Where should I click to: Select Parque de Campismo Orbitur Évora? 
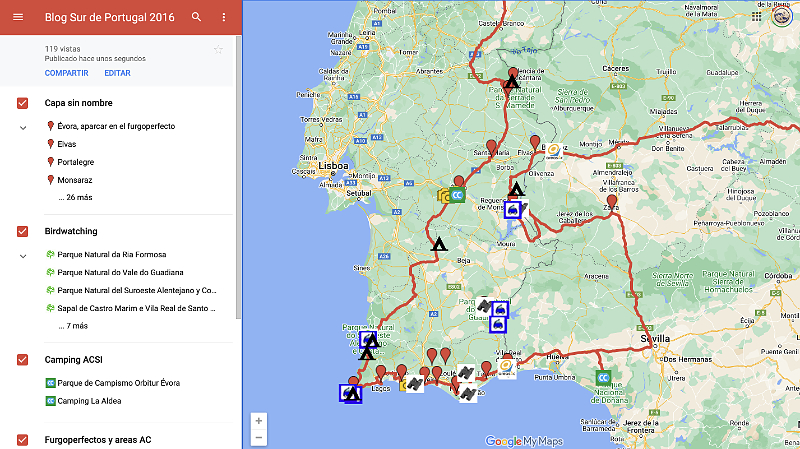point(118,383)
